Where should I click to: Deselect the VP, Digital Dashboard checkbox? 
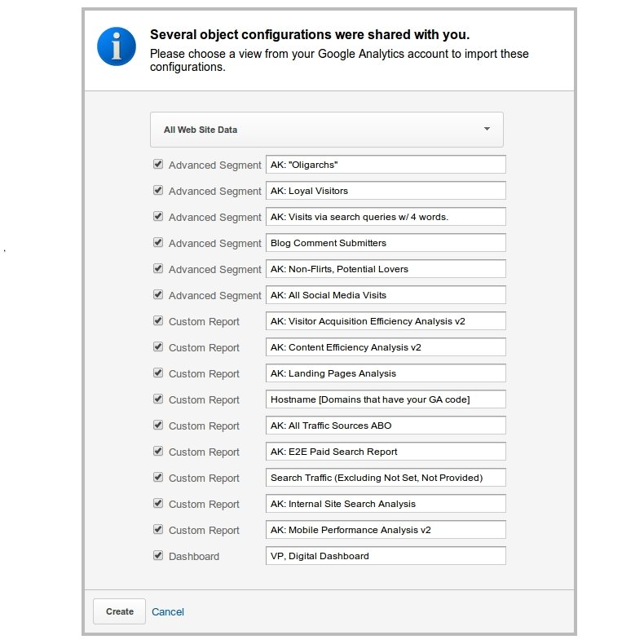pyautogui.click(x=158, y=556)
